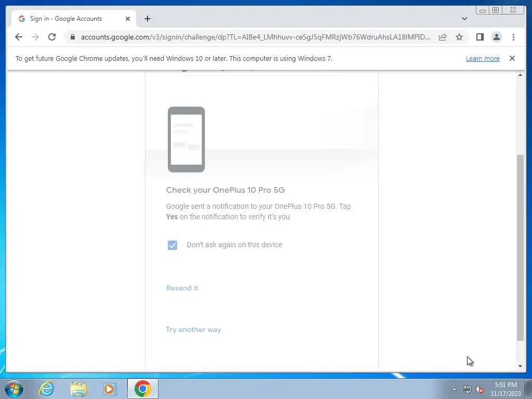
Task: Click the muted volume tray icon
Action: (480, 389)
